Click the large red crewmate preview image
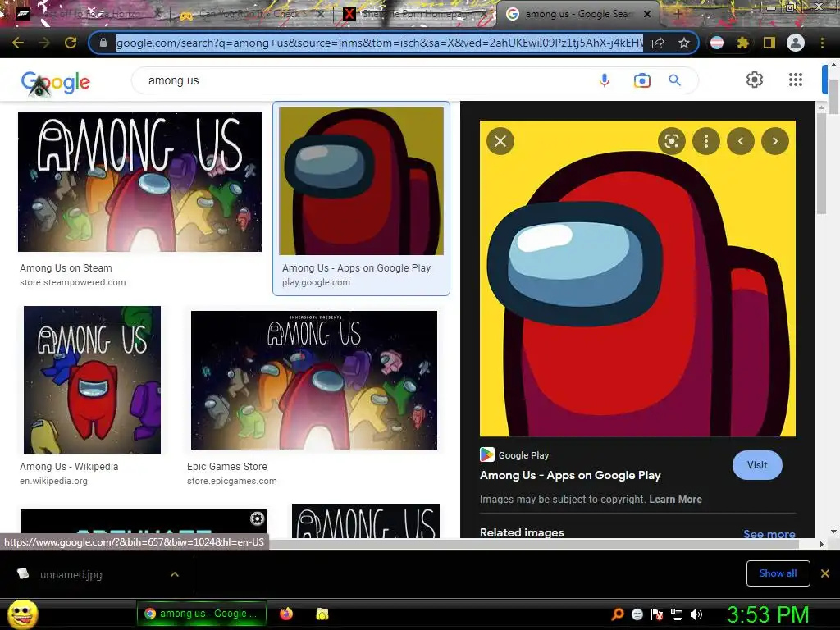The height and width of the screenshot is (630, 840). [x=637, y=279]
